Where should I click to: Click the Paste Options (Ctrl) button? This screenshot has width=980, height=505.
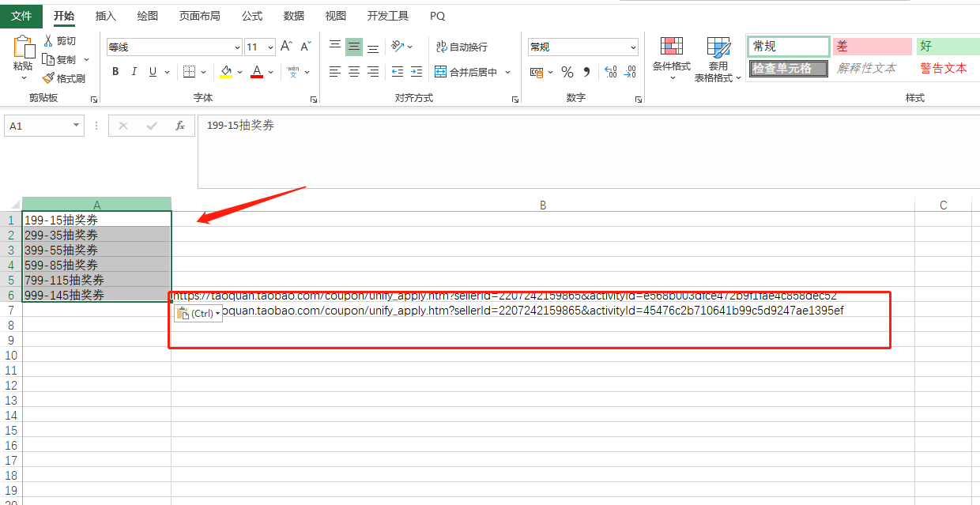tap(197, 314)
